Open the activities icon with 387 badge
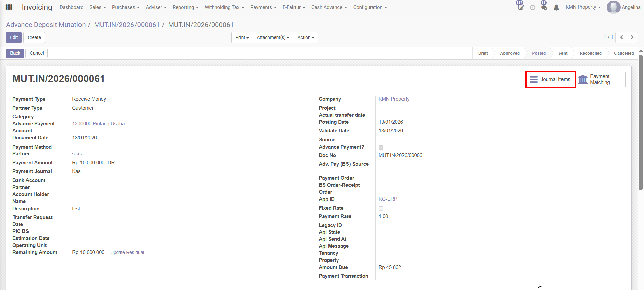644x290 pixels. point(520,7)
